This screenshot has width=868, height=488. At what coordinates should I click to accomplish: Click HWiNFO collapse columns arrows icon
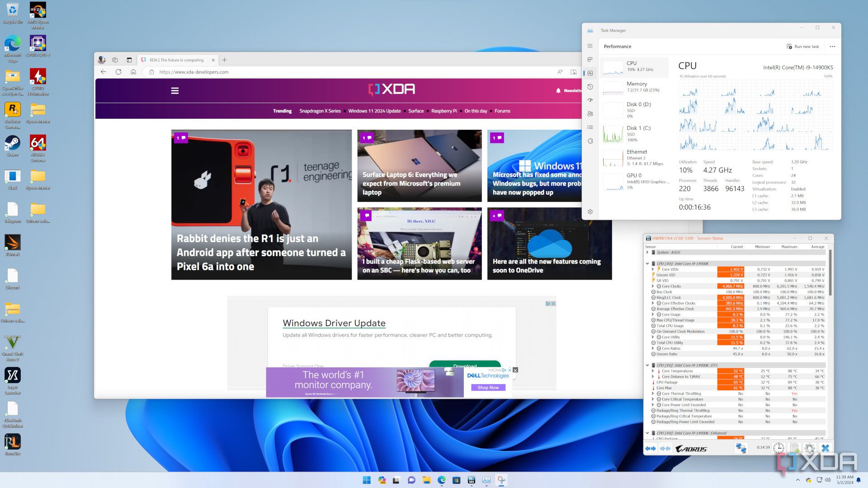[x=665, y=448]
